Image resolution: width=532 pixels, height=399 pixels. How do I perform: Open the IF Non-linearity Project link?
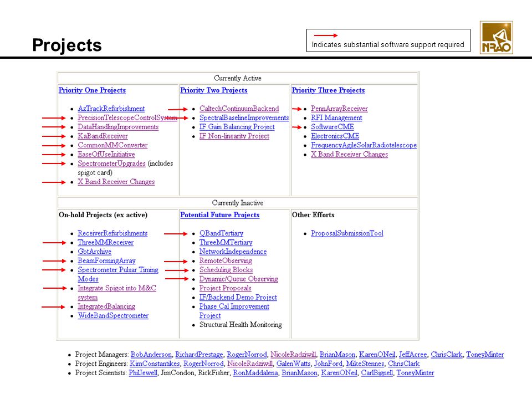coord(234,136)
